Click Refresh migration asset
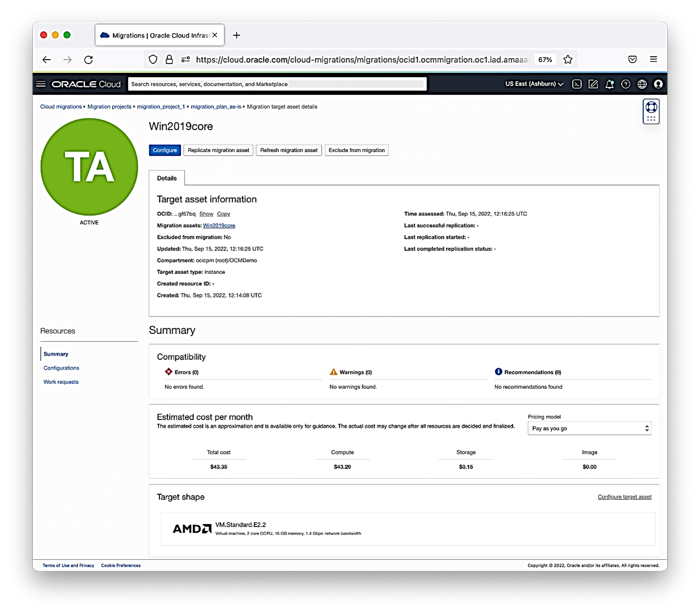This screenshot has height=614, width=700. [288, 150]
